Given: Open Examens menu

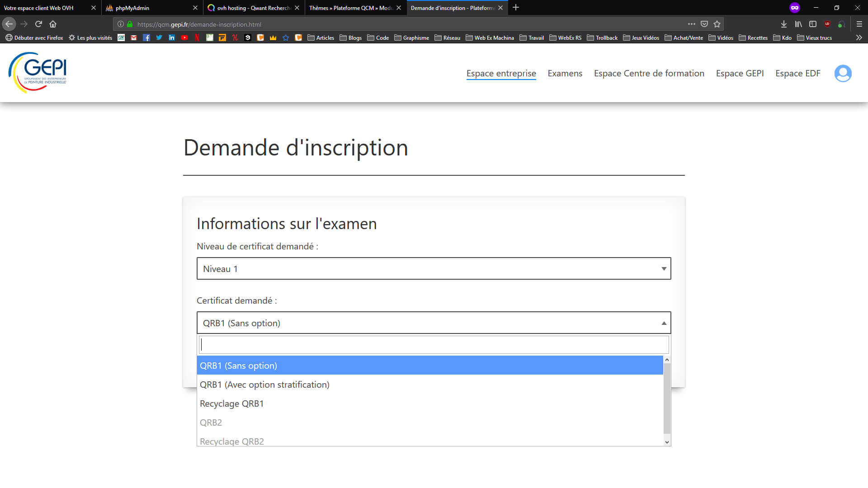Looking at the screenshot, I should point(565,73).
